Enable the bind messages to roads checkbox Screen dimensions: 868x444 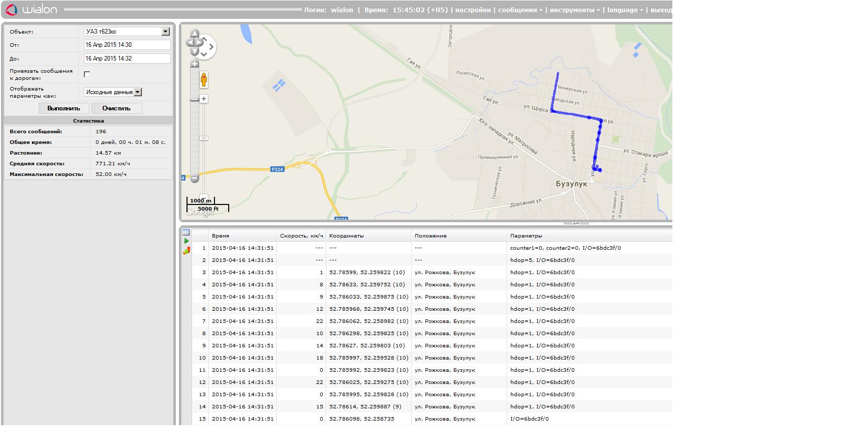pos(87,74)
